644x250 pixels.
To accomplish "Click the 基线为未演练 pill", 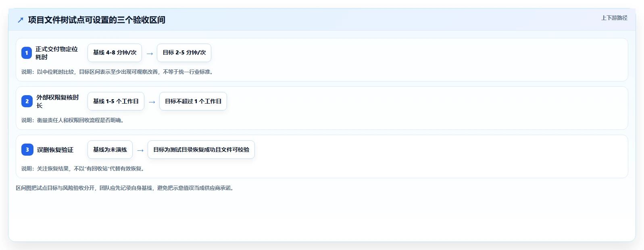I will tap(110, 150).
